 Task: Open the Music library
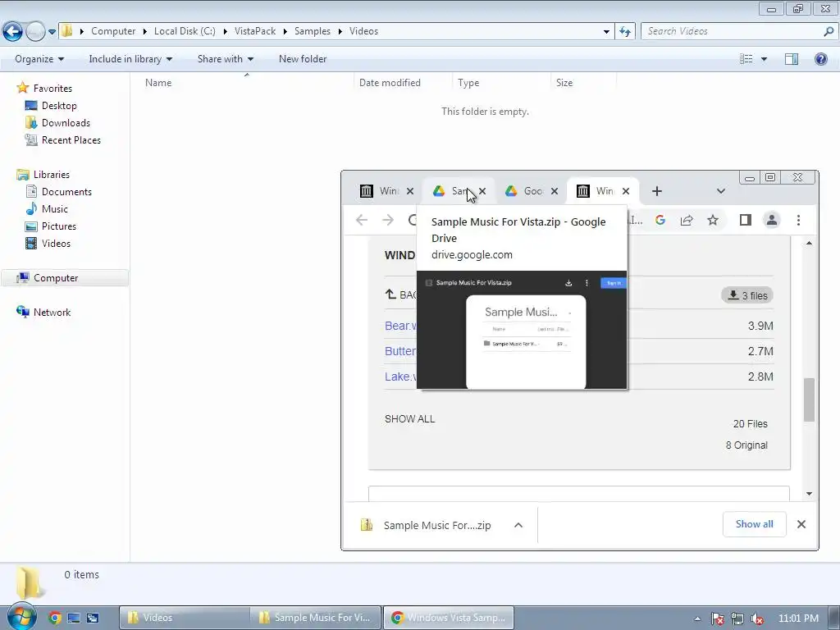(55, 209)
